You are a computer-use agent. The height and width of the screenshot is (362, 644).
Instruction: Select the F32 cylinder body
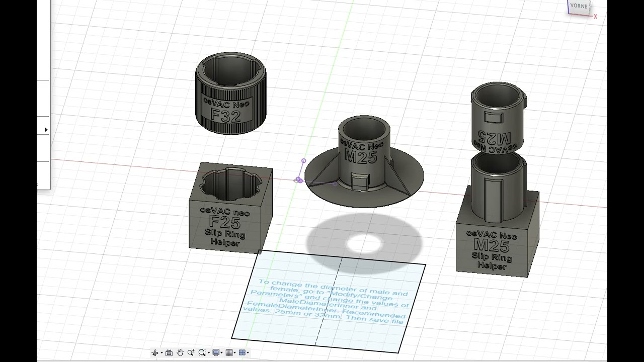(x=230, y=94)
